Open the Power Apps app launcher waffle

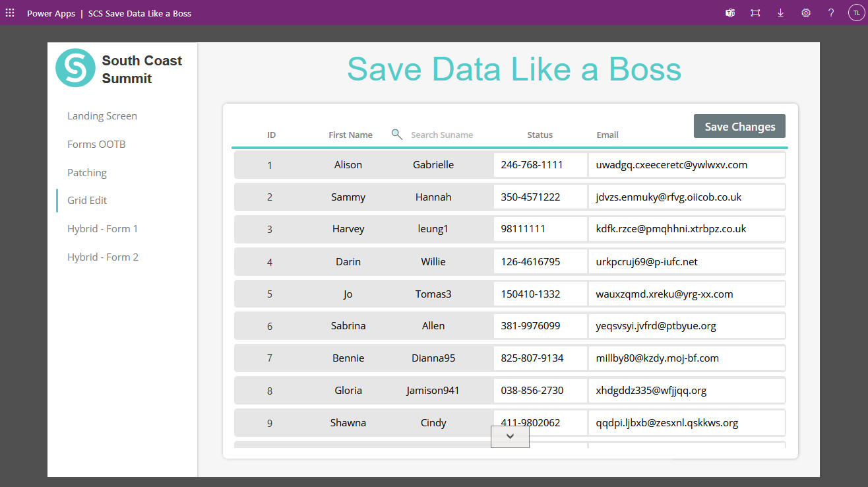[10, 13]
